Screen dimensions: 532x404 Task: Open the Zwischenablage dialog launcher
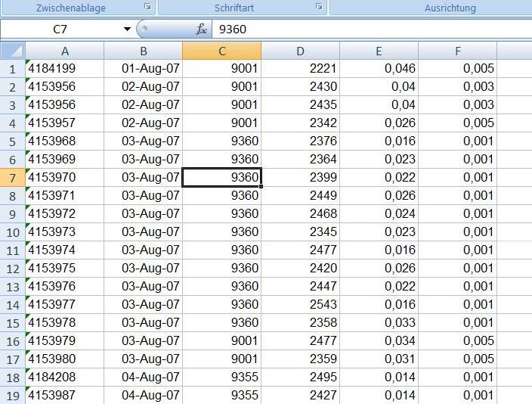point(147,6)
